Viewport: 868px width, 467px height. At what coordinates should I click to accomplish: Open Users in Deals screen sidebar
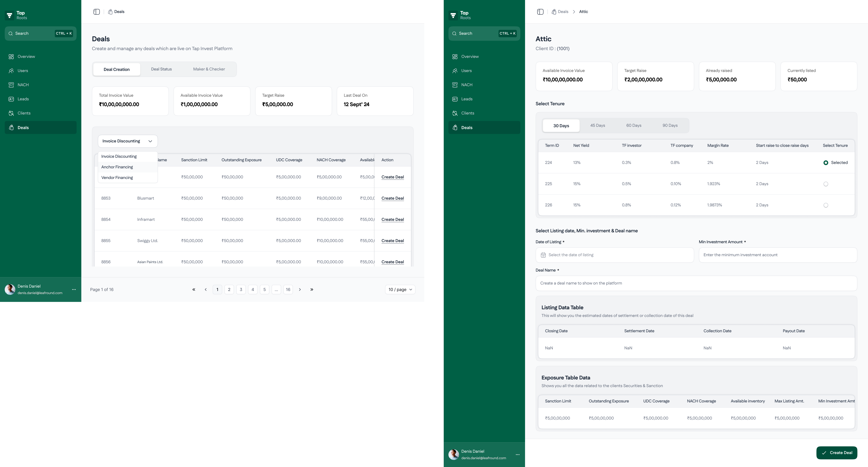40,71
